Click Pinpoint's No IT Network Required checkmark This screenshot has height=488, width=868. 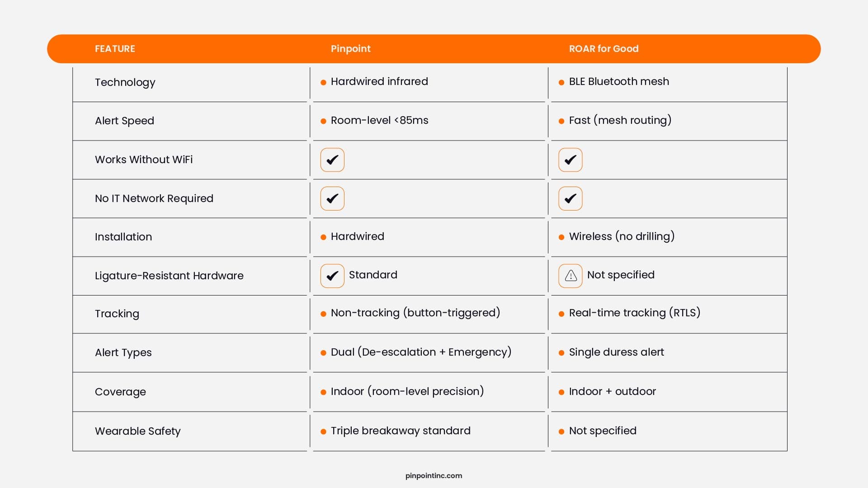(x=332, y=198)
